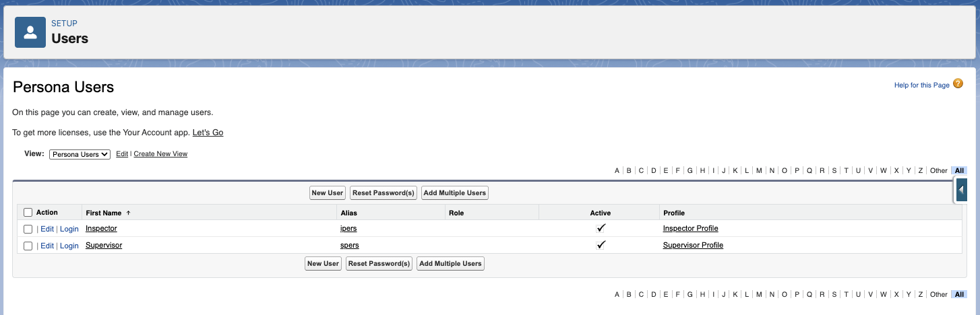Filter by letter S in top alphabet bar
980x315 pixels.
pyautogui.click(x=834, y=171)
